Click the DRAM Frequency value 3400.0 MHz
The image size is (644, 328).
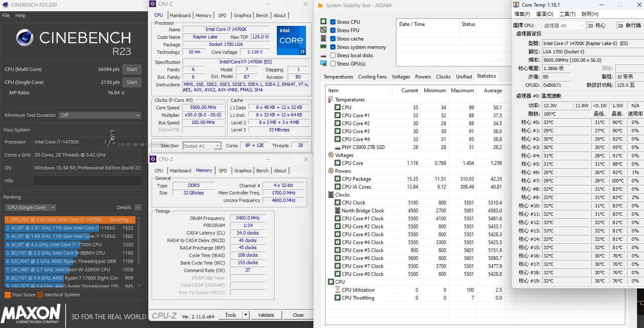click(248, 218)
